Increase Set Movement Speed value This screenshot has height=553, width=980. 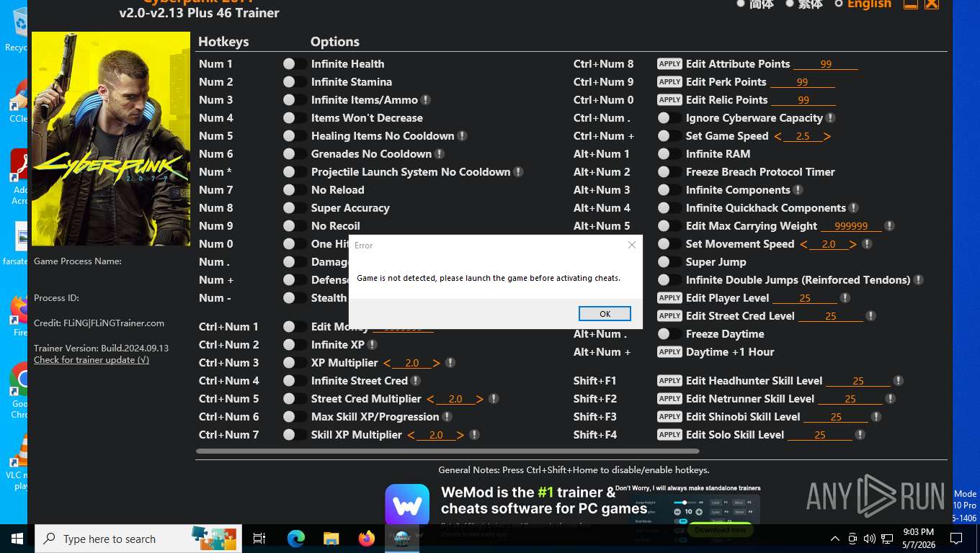[x=853, y=245]
